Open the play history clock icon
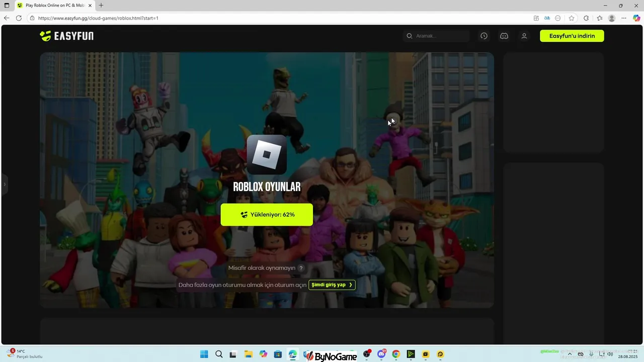644x362 pixels. pos(484,36)
